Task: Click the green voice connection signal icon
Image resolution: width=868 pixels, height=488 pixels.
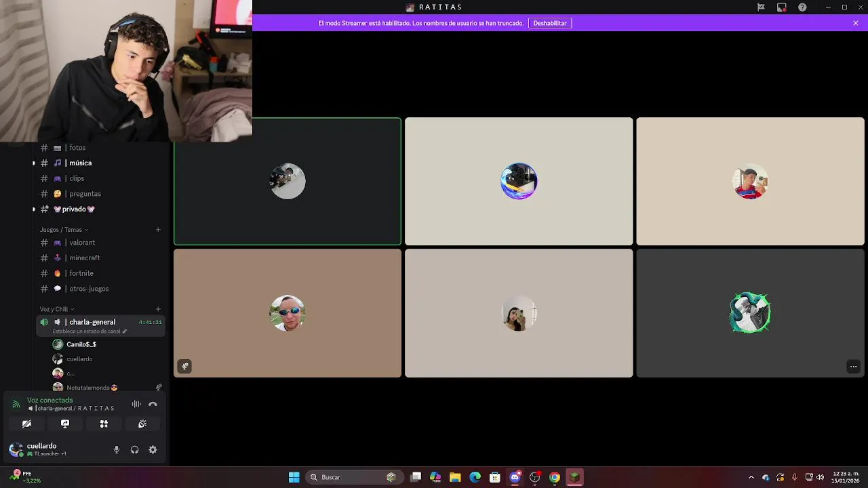Action: [16, 404]
